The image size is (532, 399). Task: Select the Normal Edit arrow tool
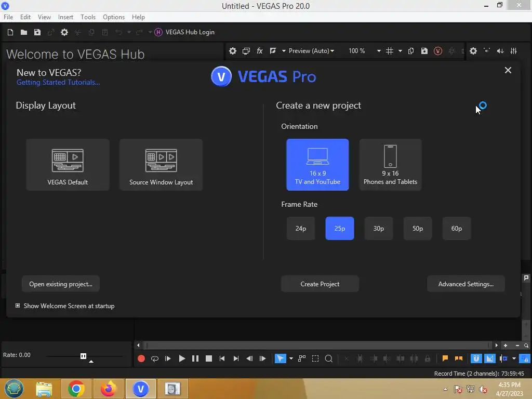click(x=281, y=358)
